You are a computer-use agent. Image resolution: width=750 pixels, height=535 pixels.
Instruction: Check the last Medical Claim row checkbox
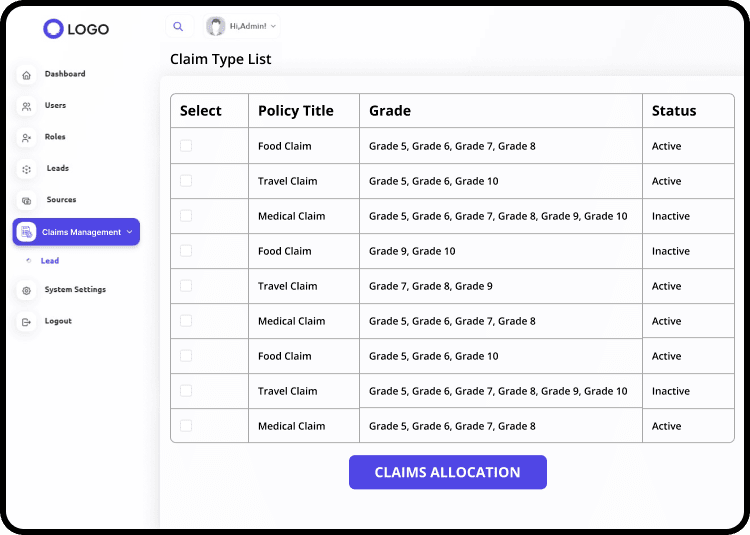pos(186,426)
